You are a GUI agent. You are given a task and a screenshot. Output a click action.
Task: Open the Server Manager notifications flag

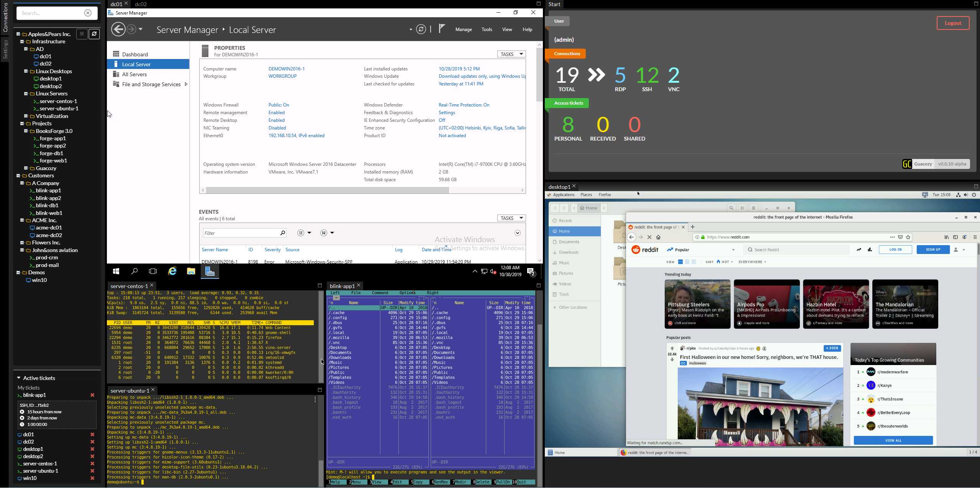pos(442,29)
